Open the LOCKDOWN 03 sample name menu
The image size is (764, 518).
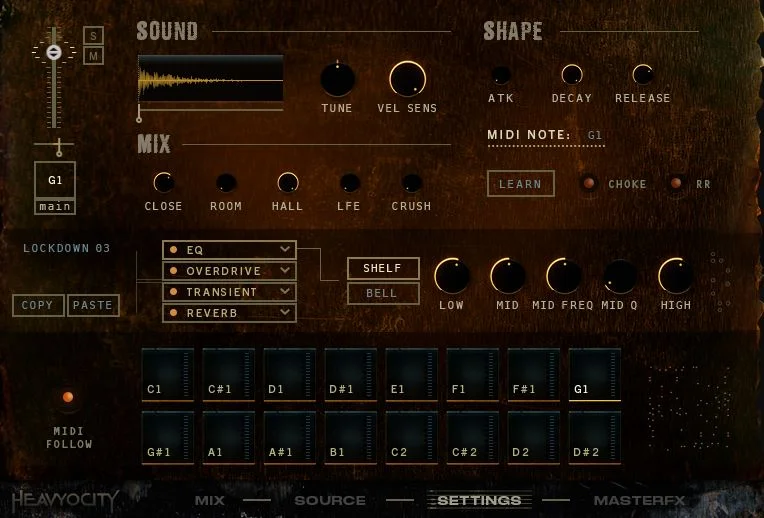(67, 248)
